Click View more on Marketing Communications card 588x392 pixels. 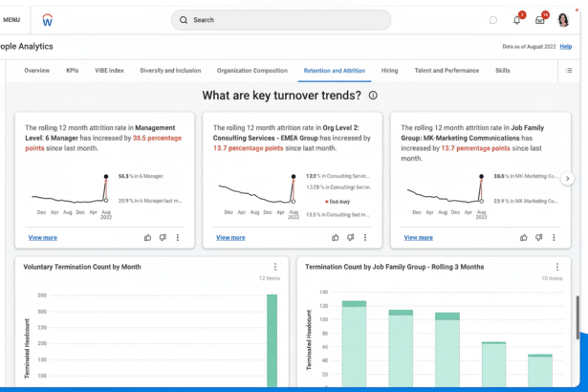coord(419,238)
